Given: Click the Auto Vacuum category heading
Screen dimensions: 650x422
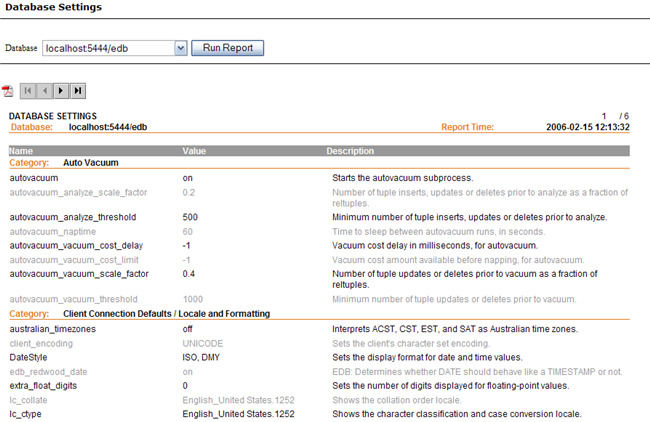Looking at the screenshot, I should [91, 162].
